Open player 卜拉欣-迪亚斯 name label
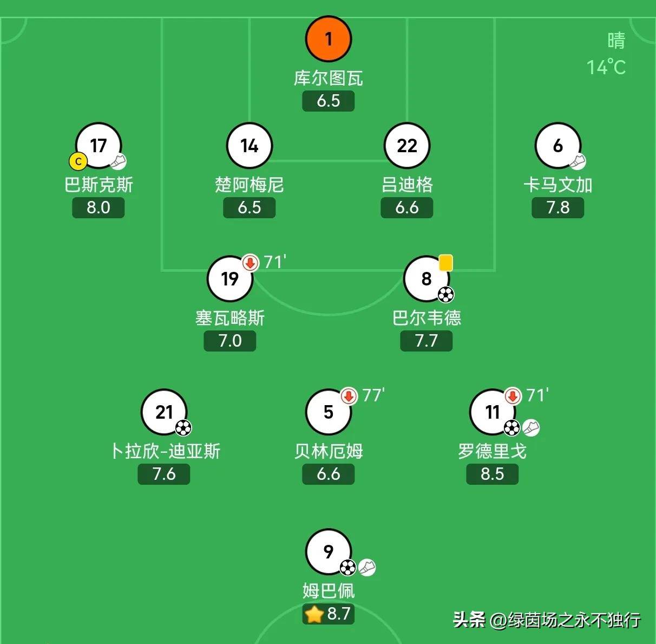Image resolution: width=656 pixels, height=644 pixels. (x=165, y=451)
